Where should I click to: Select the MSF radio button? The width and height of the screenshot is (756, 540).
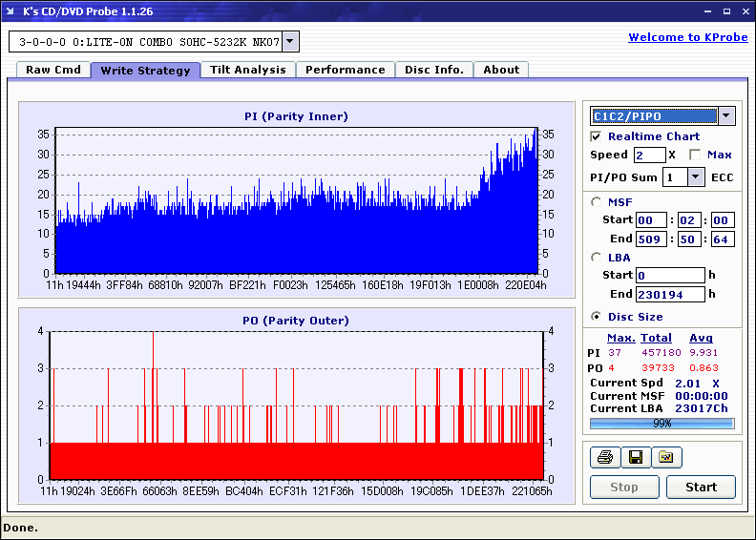[597, 201]
